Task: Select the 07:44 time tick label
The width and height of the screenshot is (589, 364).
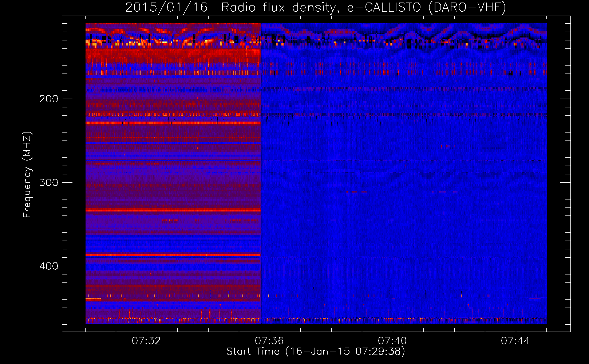Action: tap(515, 341)
